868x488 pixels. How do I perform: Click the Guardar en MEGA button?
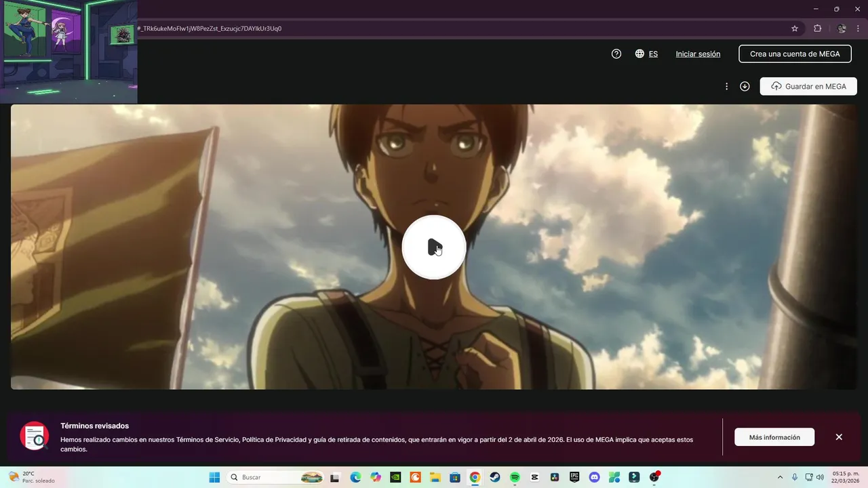(808, 87)
